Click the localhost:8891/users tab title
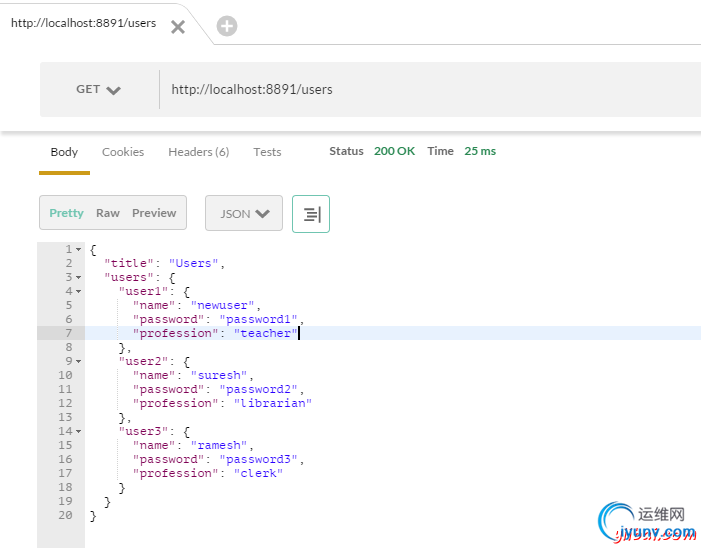This screenshot has height=548, width=701. [x=83, y=23]
